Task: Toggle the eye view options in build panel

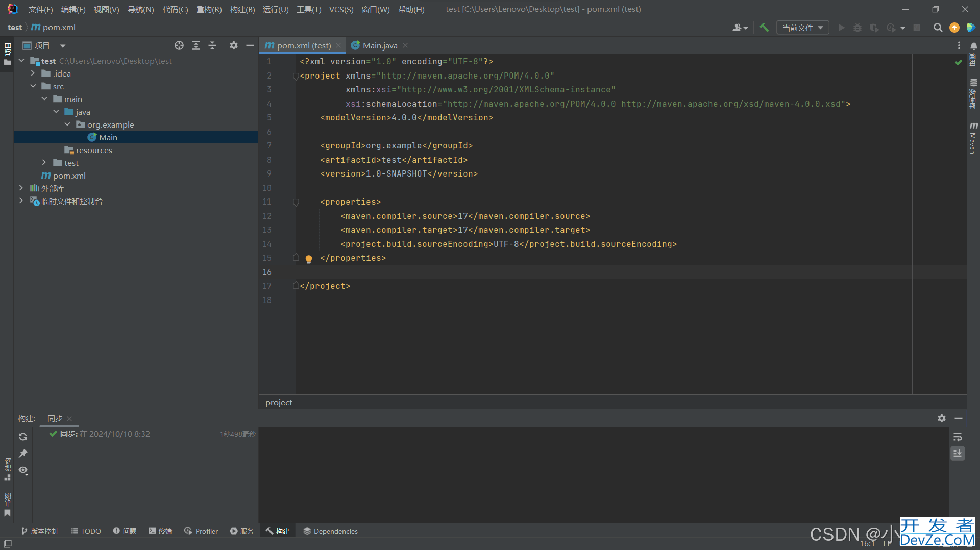Action: (23, 470)
